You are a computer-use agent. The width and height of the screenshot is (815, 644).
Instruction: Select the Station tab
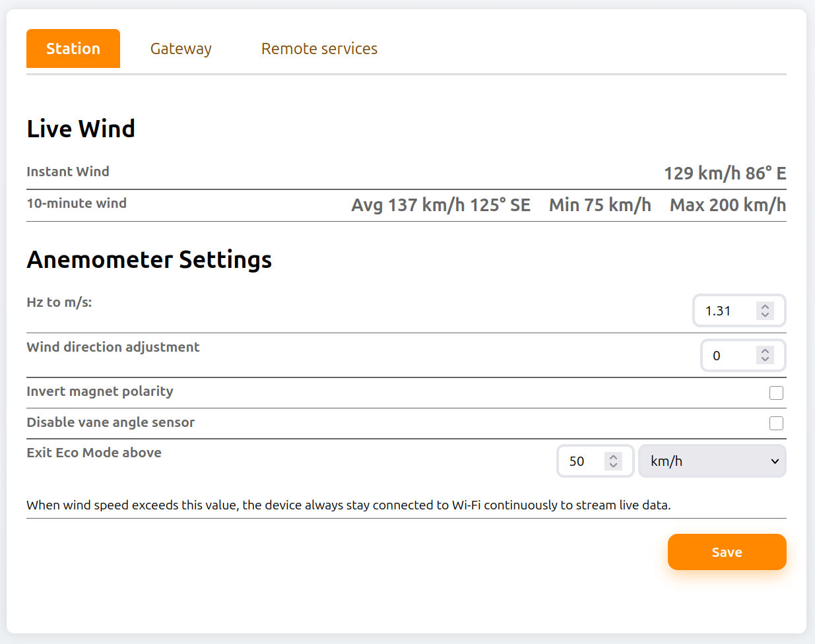pos(73,49)
